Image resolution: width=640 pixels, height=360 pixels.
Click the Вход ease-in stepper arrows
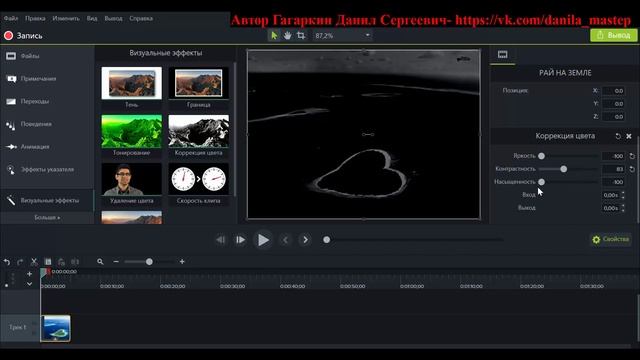pos(623,195)
